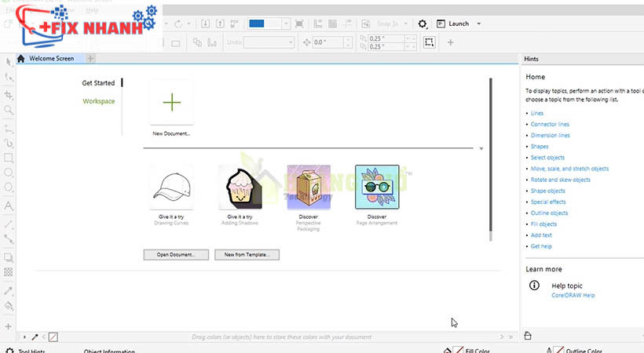Image resolution: width=644 pixels, height=353 pixels.
Task: Select the Pick tool in the toolbox
Action: [x=9, y=61]
